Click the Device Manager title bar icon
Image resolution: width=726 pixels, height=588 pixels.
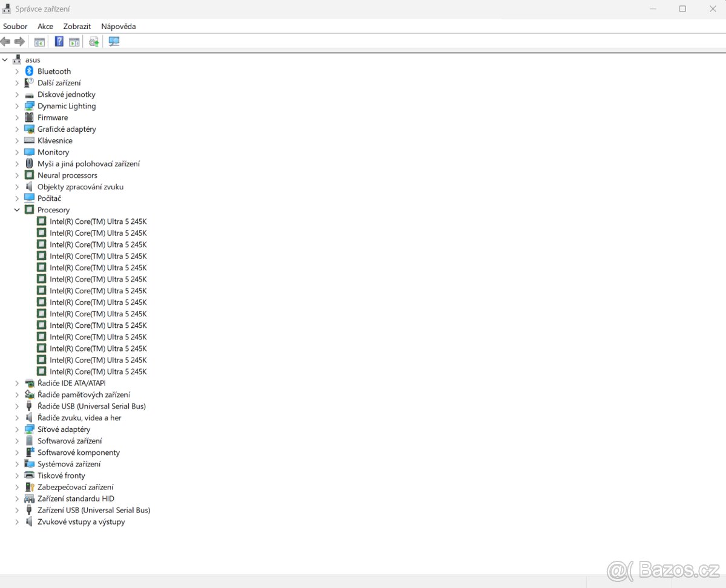point(7,9)
